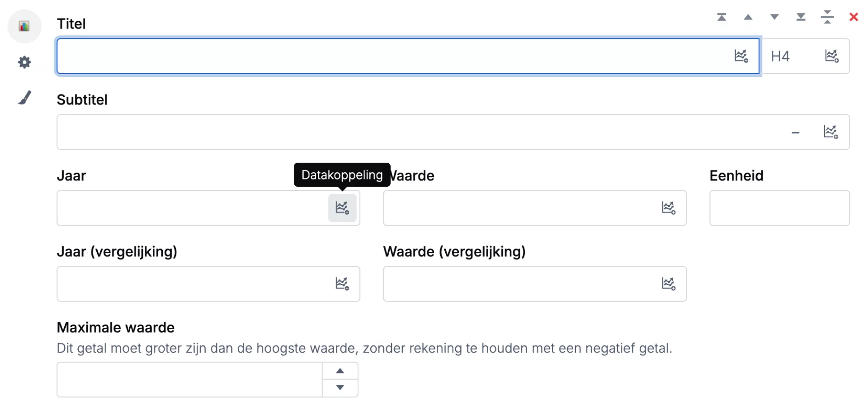Open the chart content tab in sidebar
This screenshot has height=415, width=868.
point(24,26)
